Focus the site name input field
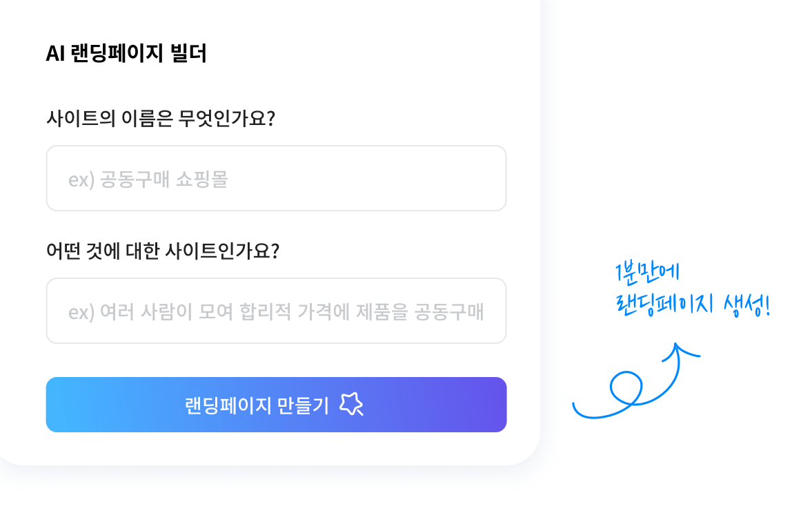This screenshot has width=812, height=511. [276, 178]
